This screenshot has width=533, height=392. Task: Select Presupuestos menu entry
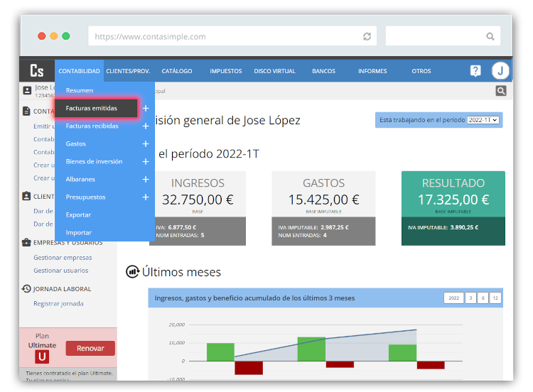[x=86, y=197]
